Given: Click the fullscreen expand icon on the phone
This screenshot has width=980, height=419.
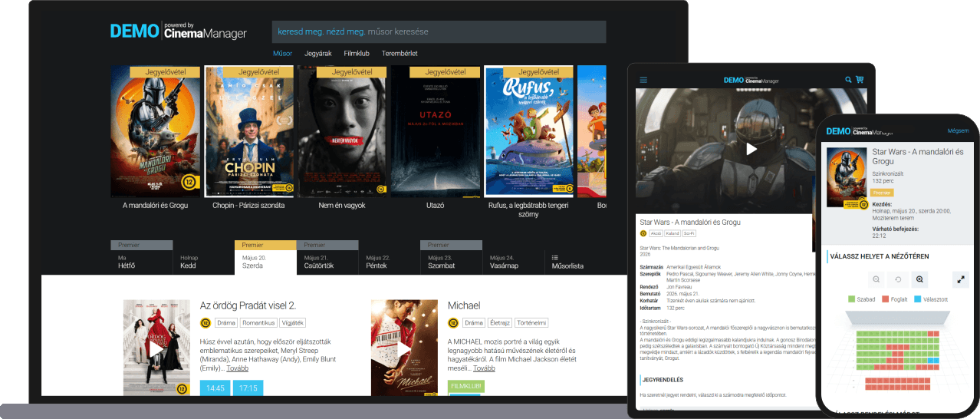Looking at the screenshot, I should coord(961,279).
